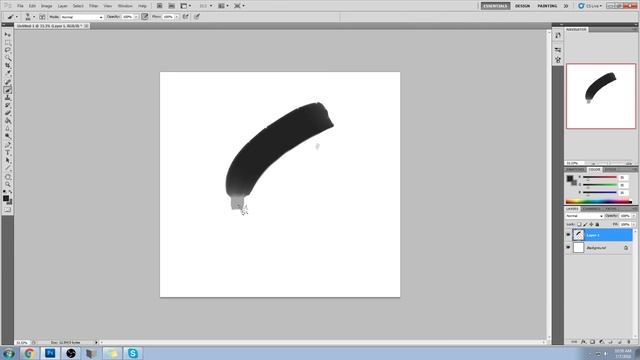Select the Zoom tool in toolbox

pyautogui.click(x=7, y=185)
